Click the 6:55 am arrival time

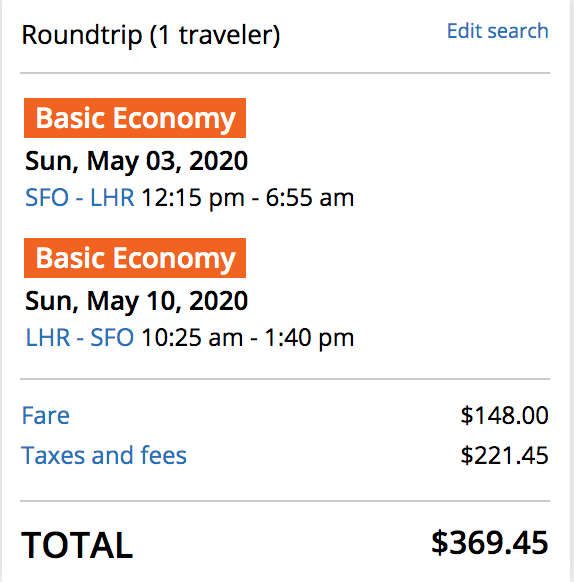coord(310,197)
